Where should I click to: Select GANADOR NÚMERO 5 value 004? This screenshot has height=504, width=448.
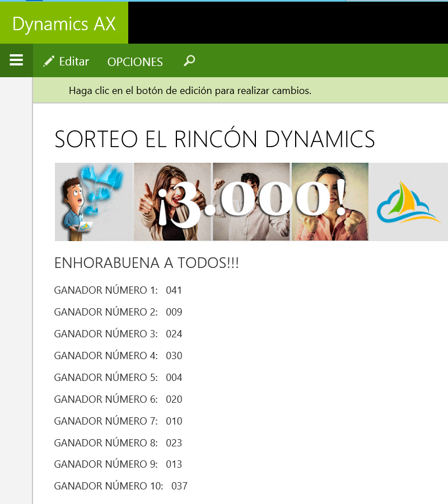pos(174,378)
